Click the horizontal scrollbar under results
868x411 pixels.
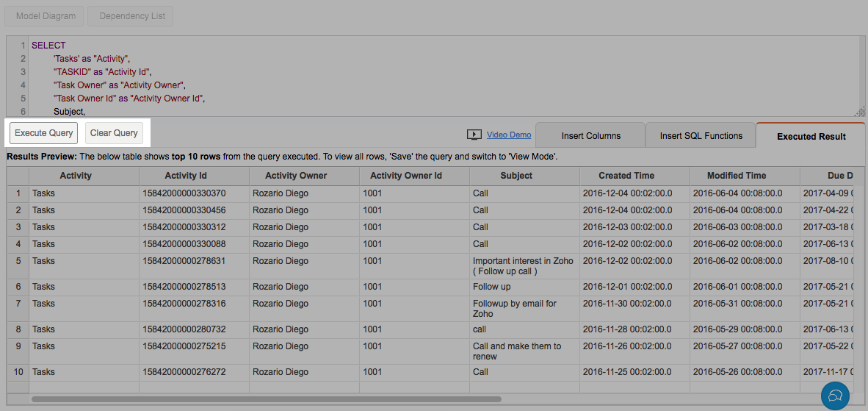[x=266, y=399]
